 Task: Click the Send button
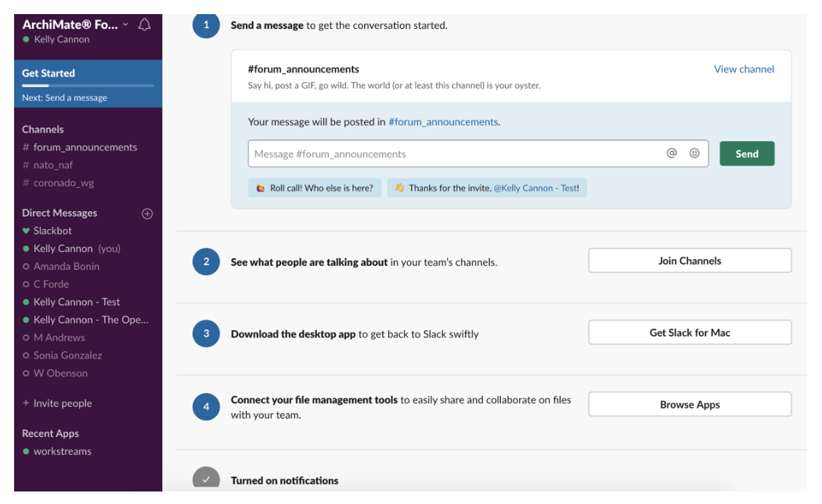click(x=746, y=153)
